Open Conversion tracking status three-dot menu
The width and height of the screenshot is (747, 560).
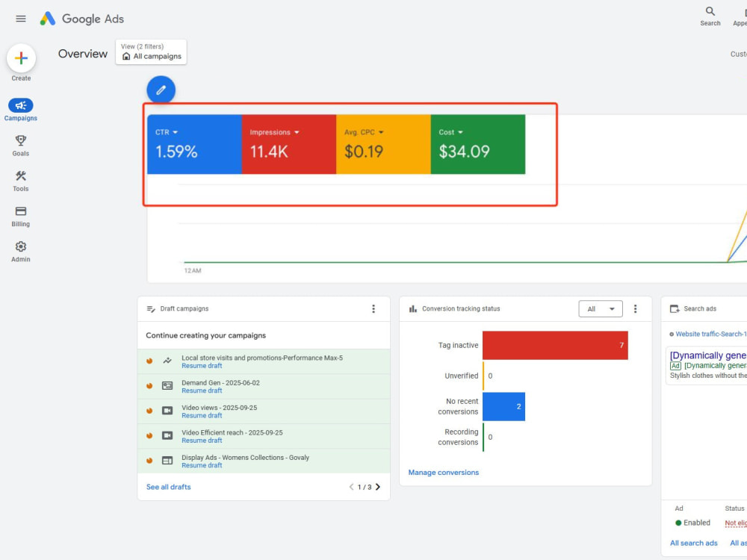coord(635,308)
